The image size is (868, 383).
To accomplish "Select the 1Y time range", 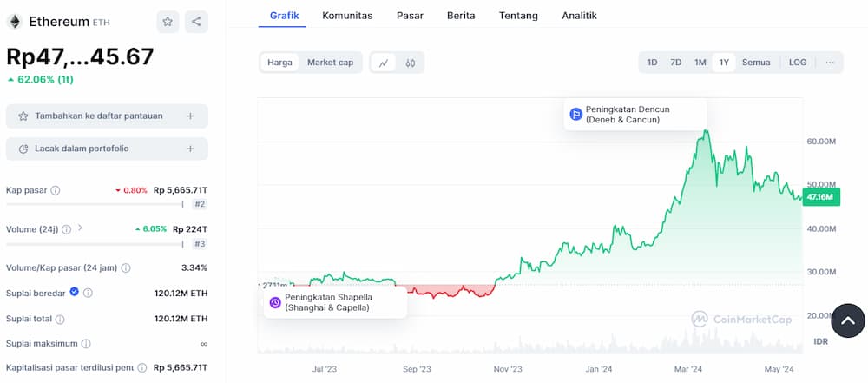I will (724, 63).
